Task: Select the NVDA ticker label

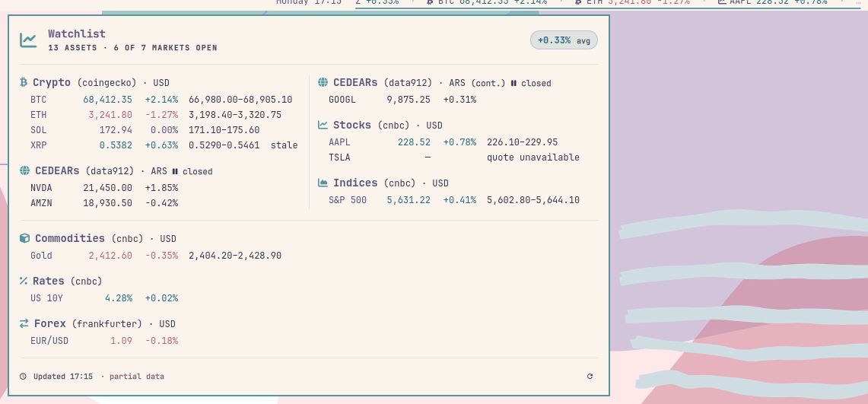Action: tap(42, 188)
